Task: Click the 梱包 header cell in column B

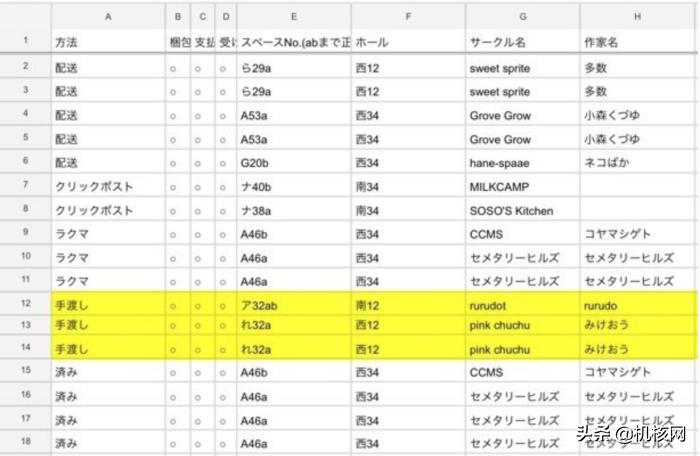Action: click(x=180, y=42)
